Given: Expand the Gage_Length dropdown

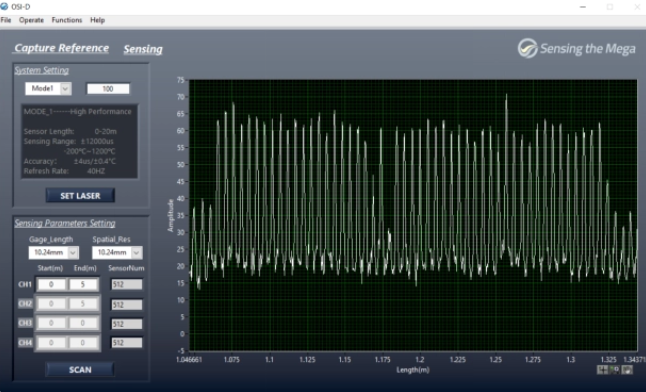Looking at the screenshot, I should click(x=53, y=252).
